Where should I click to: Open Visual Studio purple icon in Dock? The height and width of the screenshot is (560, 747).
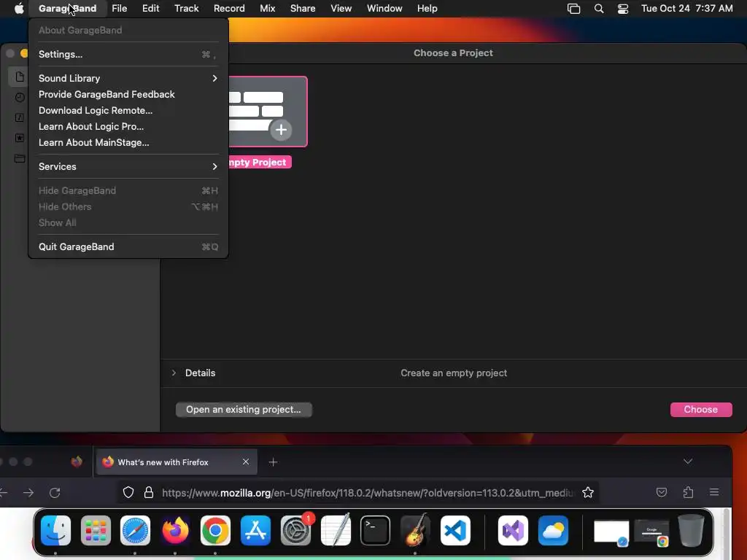coord(513,530)
